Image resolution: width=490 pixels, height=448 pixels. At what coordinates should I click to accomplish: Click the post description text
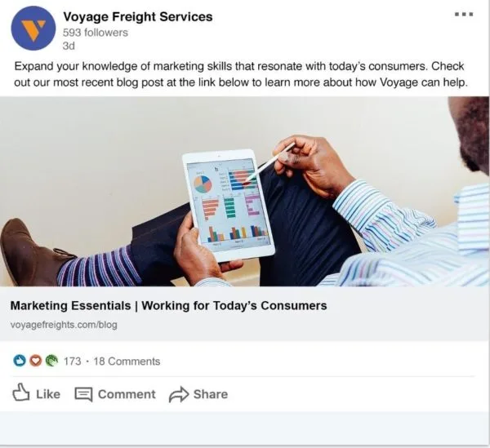coord(243,77)
